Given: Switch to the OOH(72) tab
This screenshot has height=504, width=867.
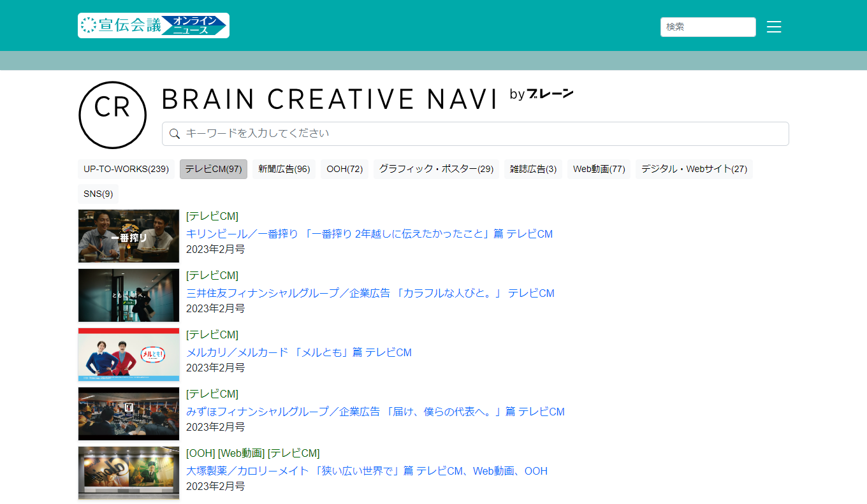Looking at the screenshot, I should click(x=345, y=169).
